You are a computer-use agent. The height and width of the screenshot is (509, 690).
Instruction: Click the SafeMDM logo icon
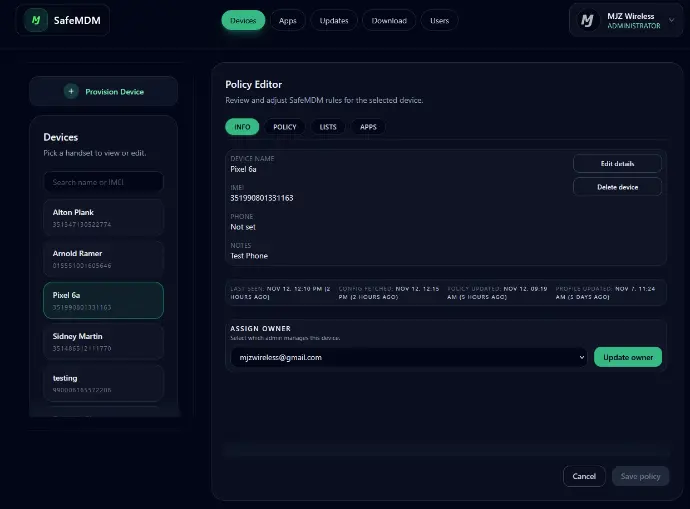[36, 20]
